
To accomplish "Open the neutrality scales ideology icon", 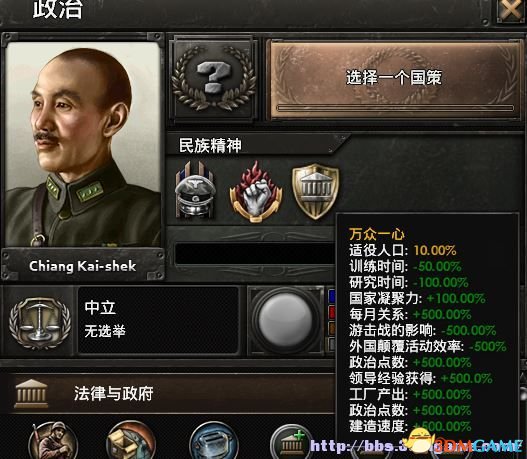I will (40, 323).
